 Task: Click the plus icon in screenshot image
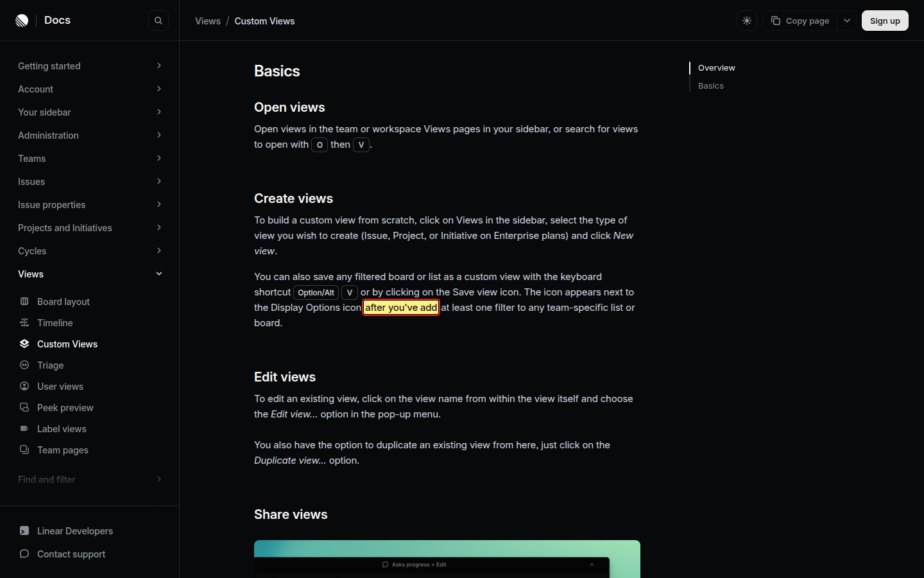click(592, 565)
